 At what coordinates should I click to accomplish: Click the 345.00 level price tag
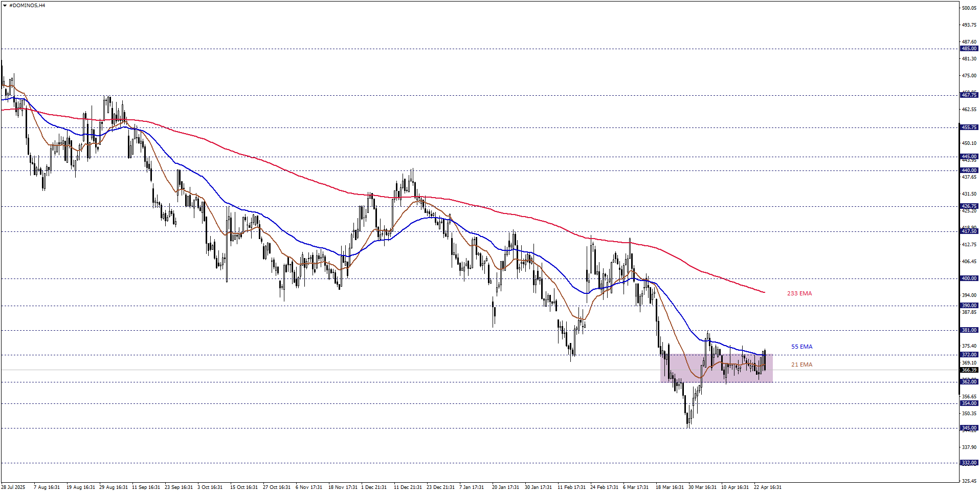click(x=969, y=428)
